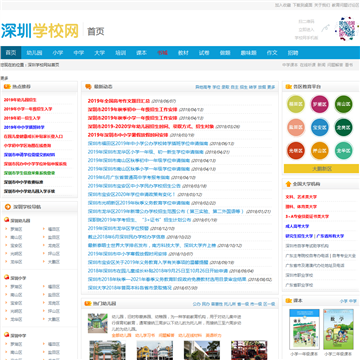Open the 福田区 olive circle badge
This screenshot has width=360, height=360.
pos(296,104)
